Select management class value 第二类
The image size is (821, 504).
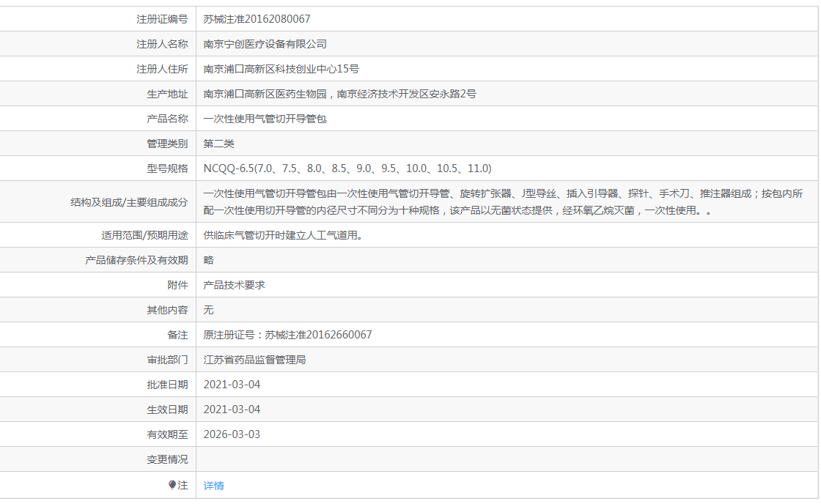(x=219, y=144)
